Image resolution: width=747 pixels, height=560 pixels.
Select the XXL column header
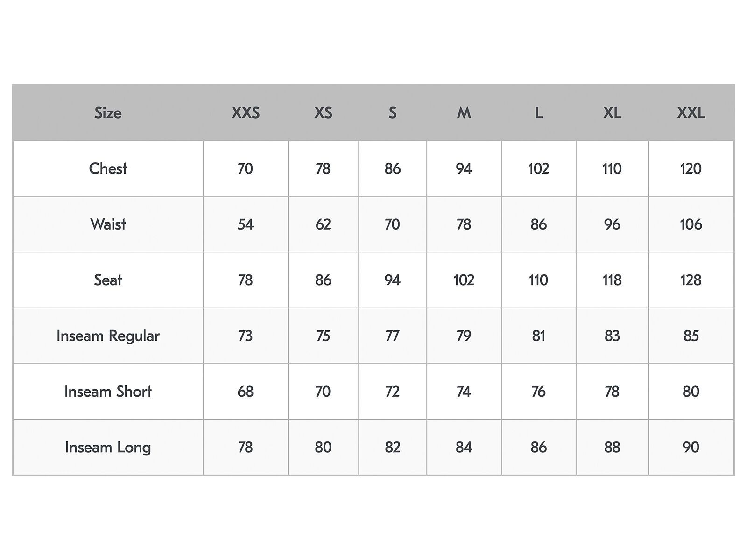pyautogui.click(x=691, y=113)
